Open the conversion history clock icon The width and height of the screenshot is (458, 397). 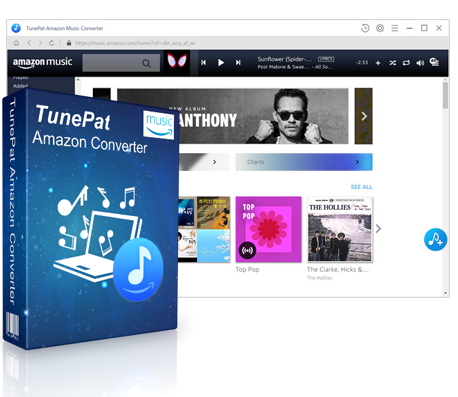pyautogui.click(x=365, y=28)
